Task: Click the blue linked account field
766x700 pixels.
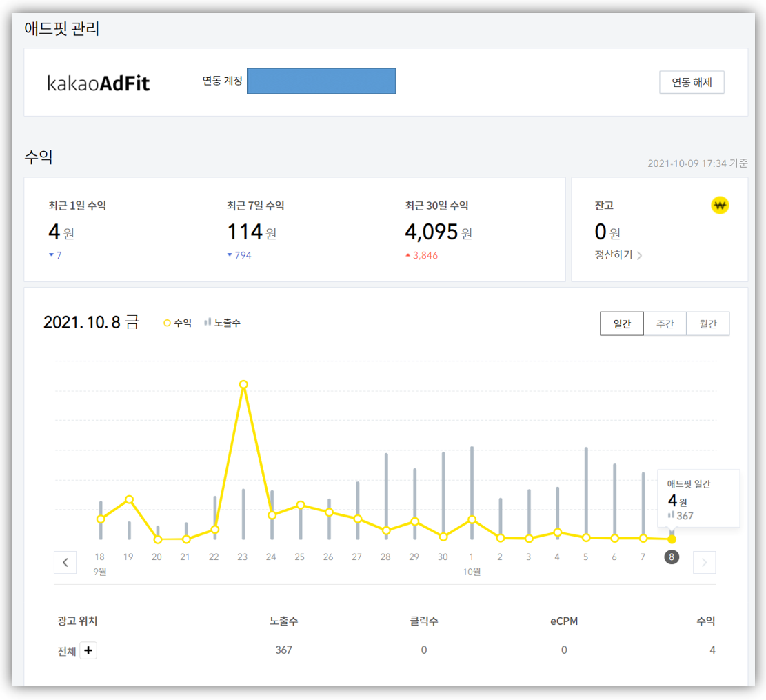Action: 321,81
